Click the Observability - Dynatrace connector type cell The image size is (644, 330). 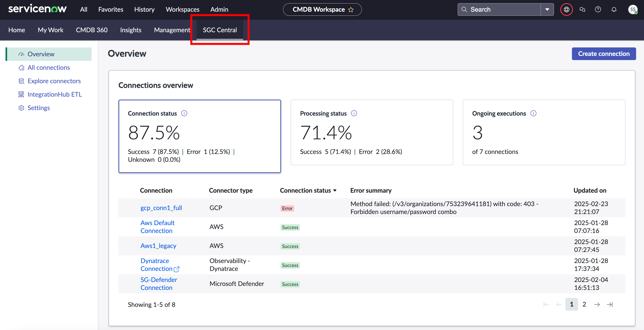230,265
